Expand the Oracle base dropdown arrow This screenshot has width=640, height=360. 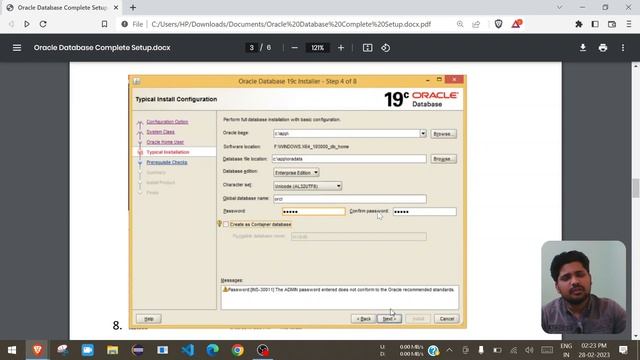pyautogui.click(x=422, y=133)
